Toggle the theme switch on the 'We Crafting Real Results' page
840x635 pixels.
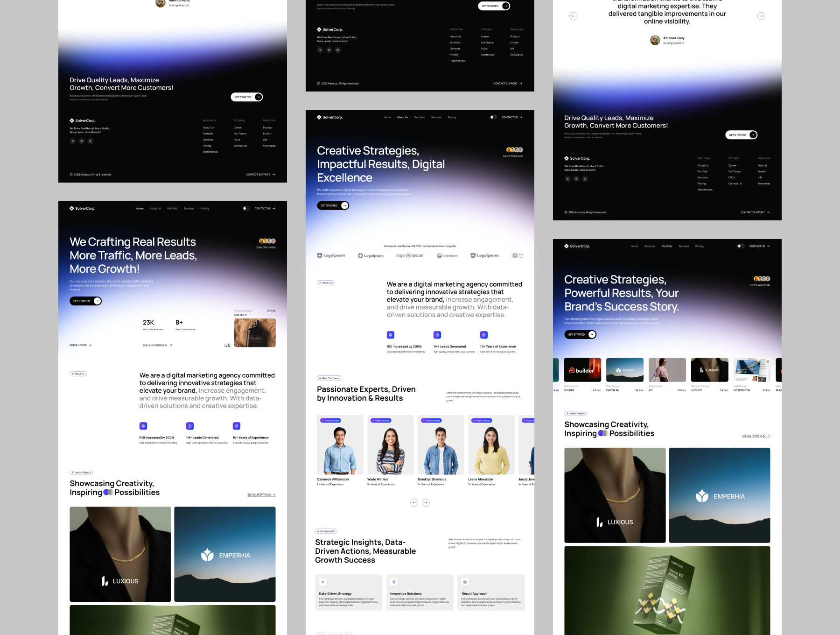tap(246, 209)
